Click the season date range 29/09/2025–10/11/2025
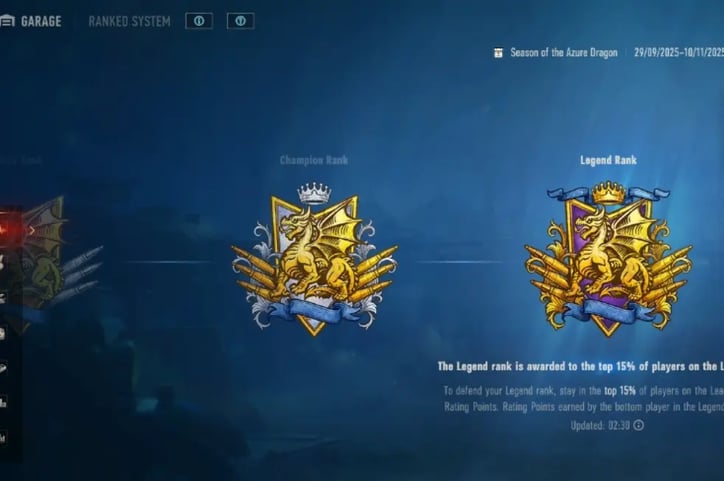The image size is (724, 481). [x=679, y=52]
